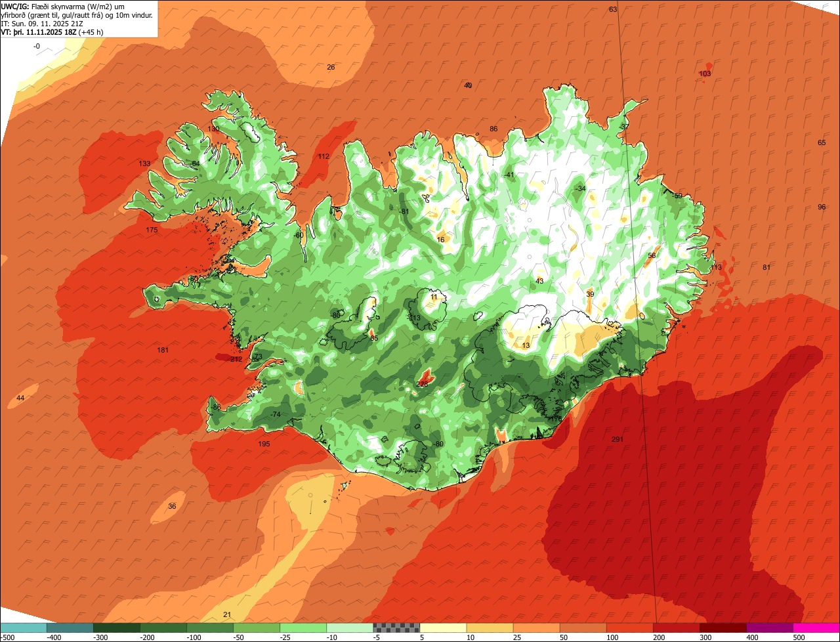Click the '103' value in the northeast sea
Screen dimensions: 840x642
pyautogui.click(x=705, y=74)
